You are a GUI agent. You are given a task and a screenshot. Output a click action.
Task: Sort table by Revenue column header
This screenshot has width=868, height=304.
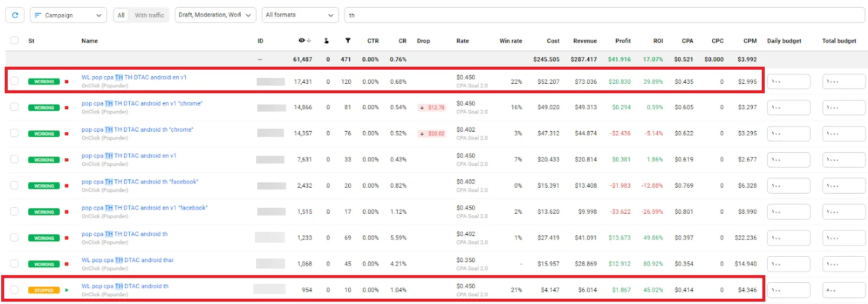tap(585, 41)
